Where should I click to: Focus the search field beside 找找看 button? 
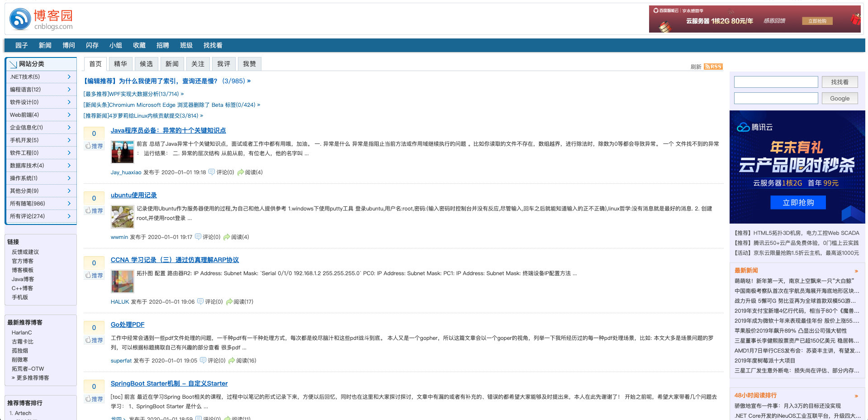776,82
